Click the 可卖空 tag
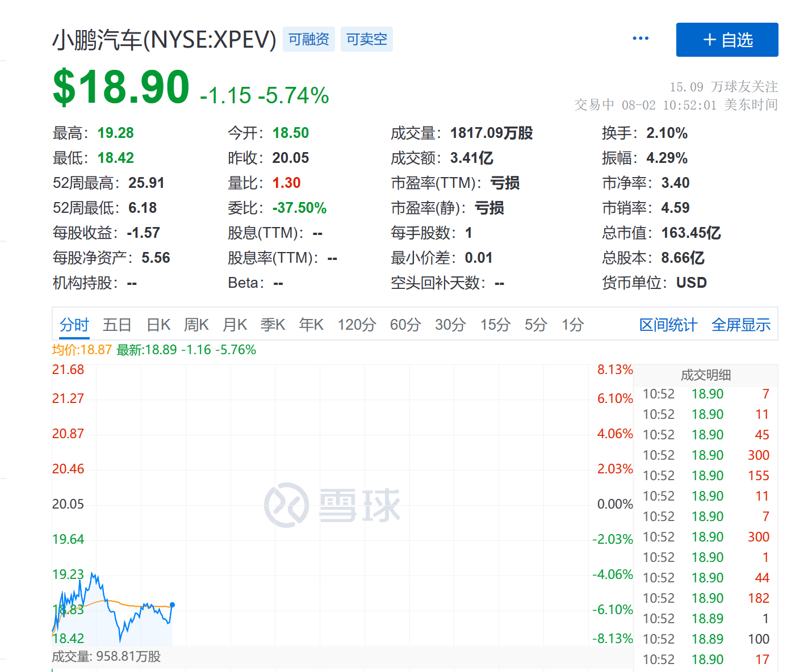The height and width of the screenshot is (672, 812). point(367,39)
